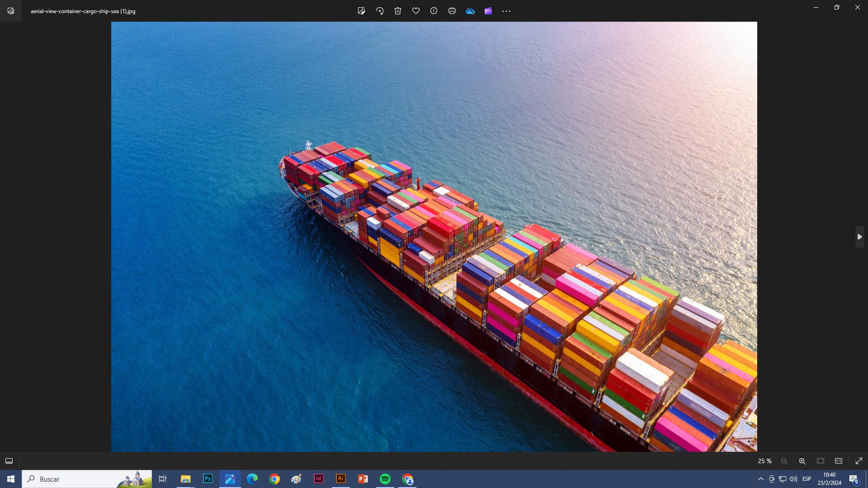Image resolution: width=868 pixels, height=488 pixels.
Task: Expand the See more options menu
Action: coord(506,11)
